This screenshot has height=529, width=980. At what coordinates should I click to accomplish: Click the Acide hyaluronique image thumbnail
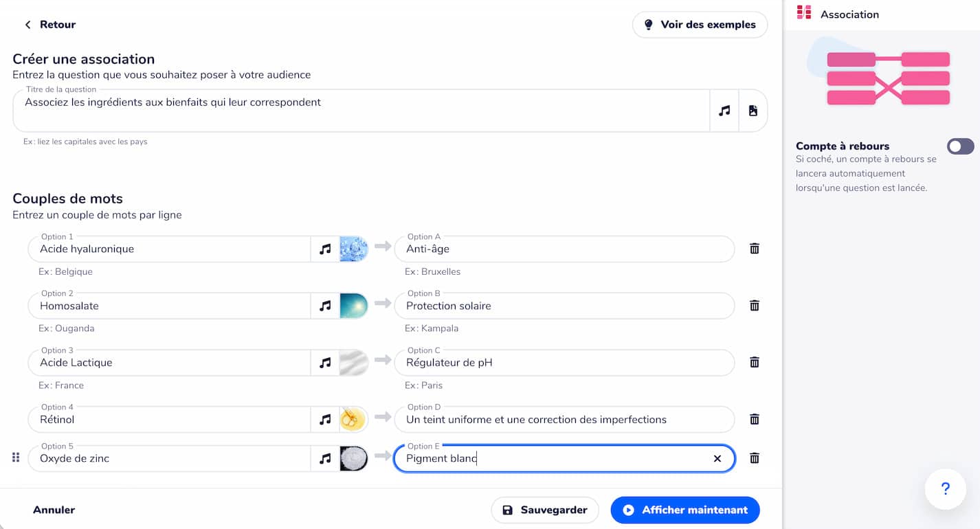point(354,249)
